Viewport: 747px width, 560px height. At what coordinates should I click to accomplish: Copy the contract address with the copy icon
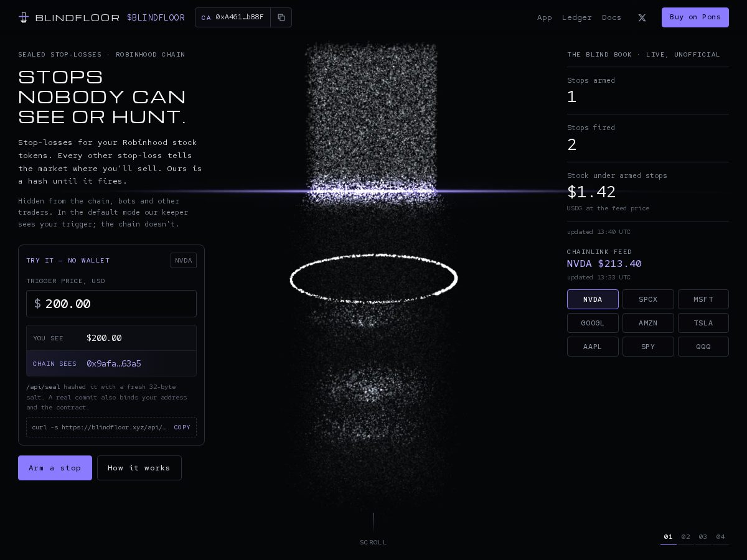pyautogui.click(x=281, y=17)
